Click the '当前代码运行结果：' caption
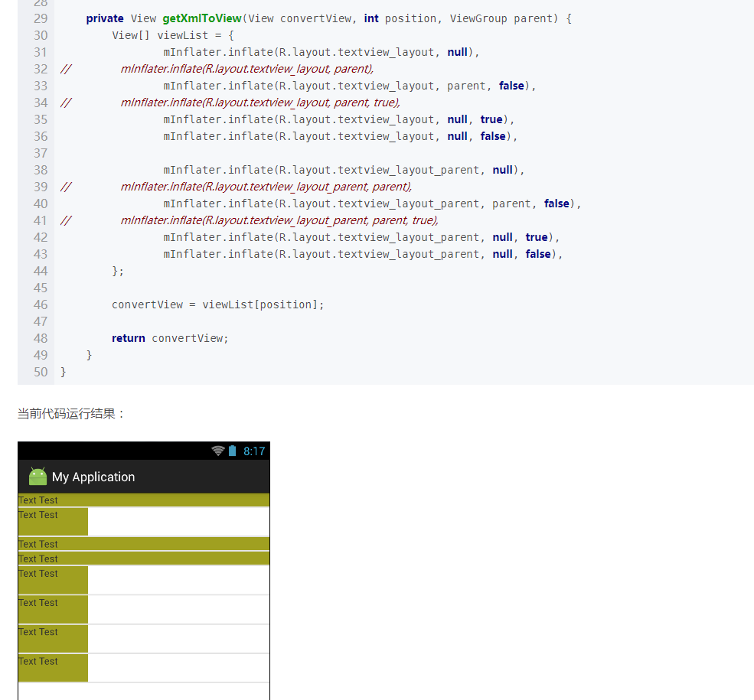Image resolution: width=754 pixels, height=700 pixels. [x=72, y=414]
